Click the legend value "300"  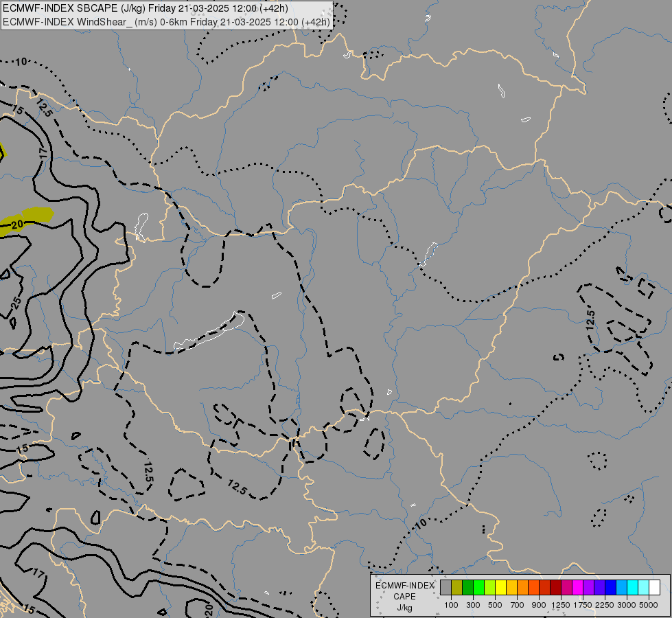point(473,605)
